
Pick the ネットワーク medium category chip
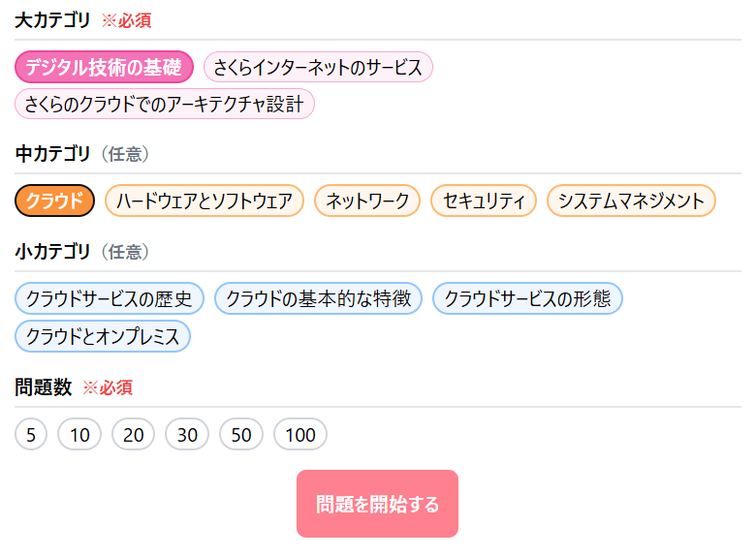click(367, 201)
